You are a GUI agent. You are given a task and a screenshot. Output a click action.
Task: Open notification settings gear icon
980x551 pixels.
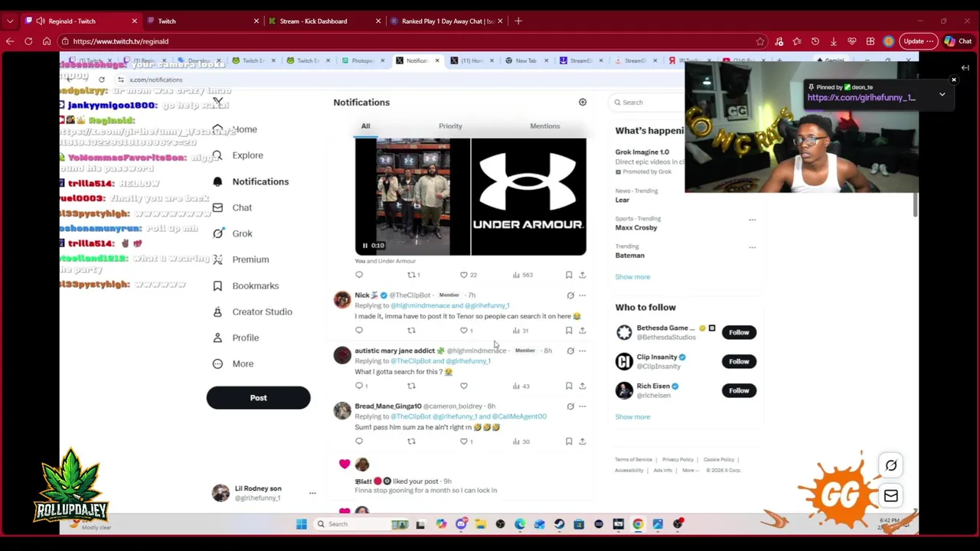click(583, 102)
